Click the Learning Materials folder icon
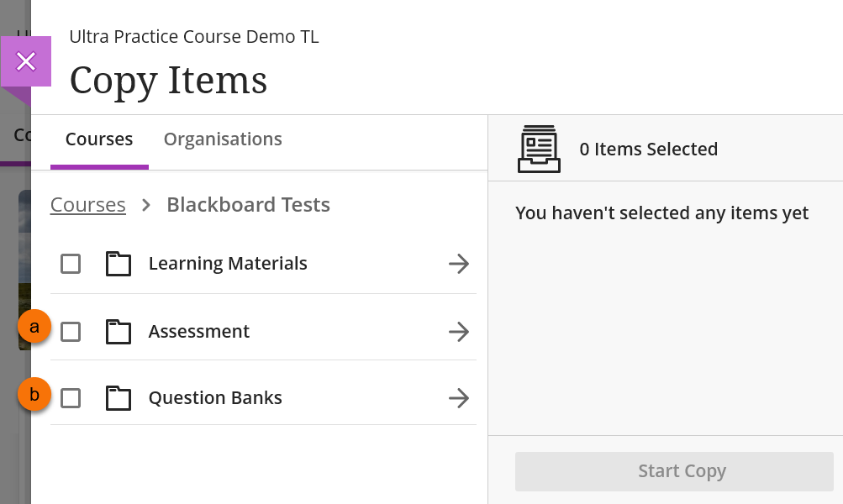The image size is (843, 504). (119, 264)
